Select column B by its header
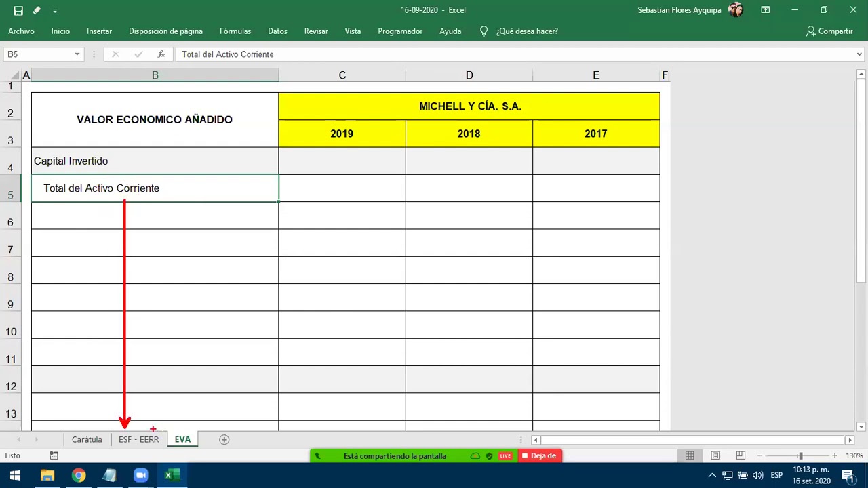This screenshot has width=868, height=488. coord(155,75)
